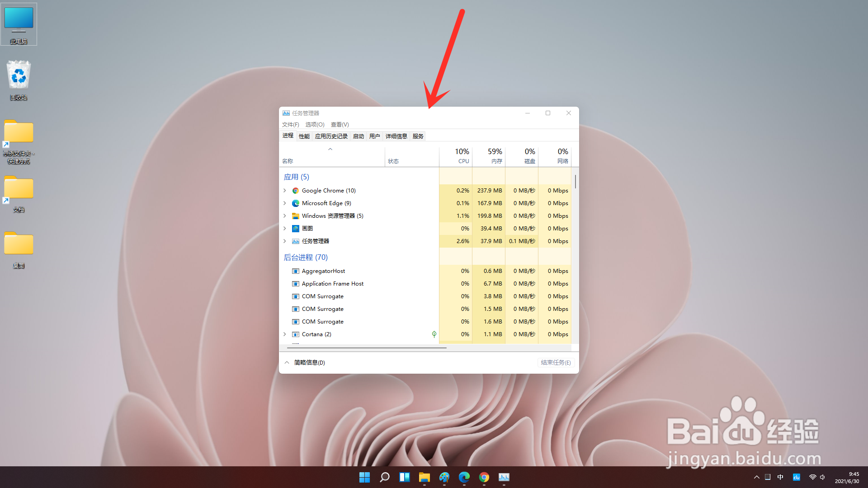This screenshot has width=868, height=488.
Task: Click the vertical scrollbar of the process list
Action: 575,182
